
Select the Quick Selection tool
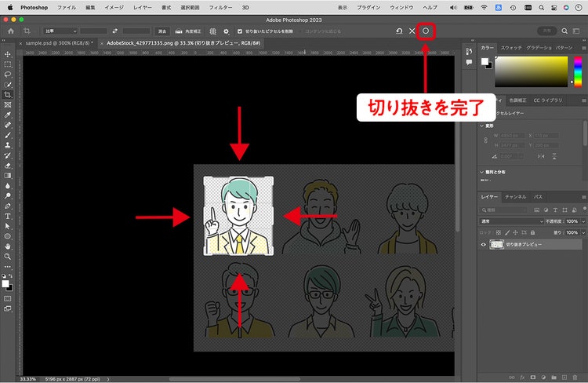[x=8, y=85]
